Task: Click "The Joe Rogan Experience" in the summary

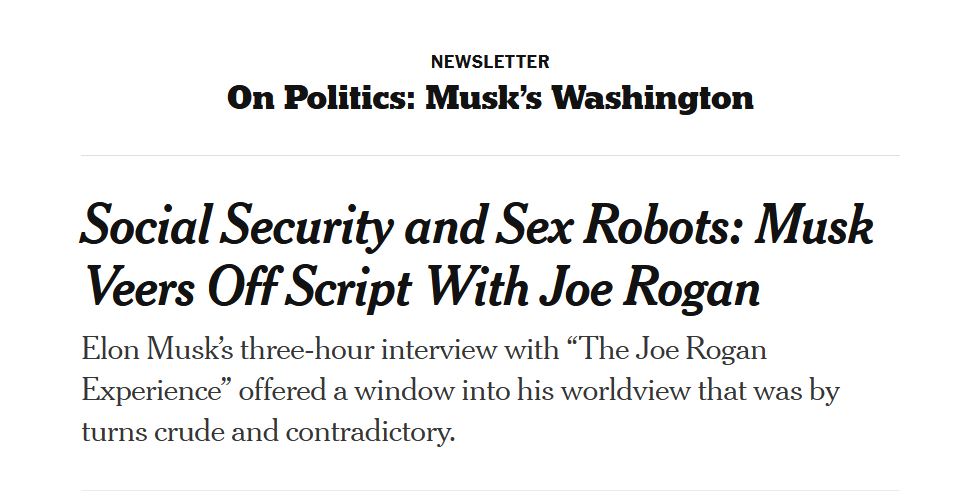Action: coord(424,371)
